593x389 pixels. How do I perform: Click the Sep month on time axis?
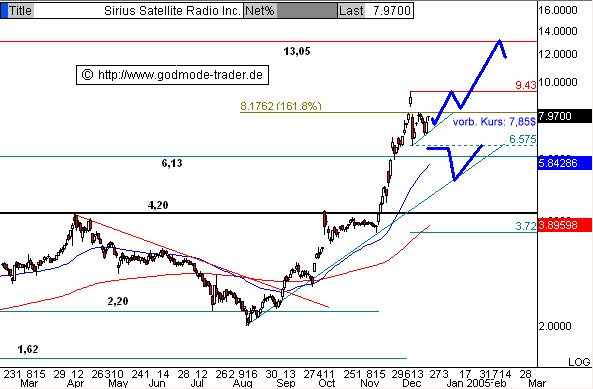pos(286,383)
